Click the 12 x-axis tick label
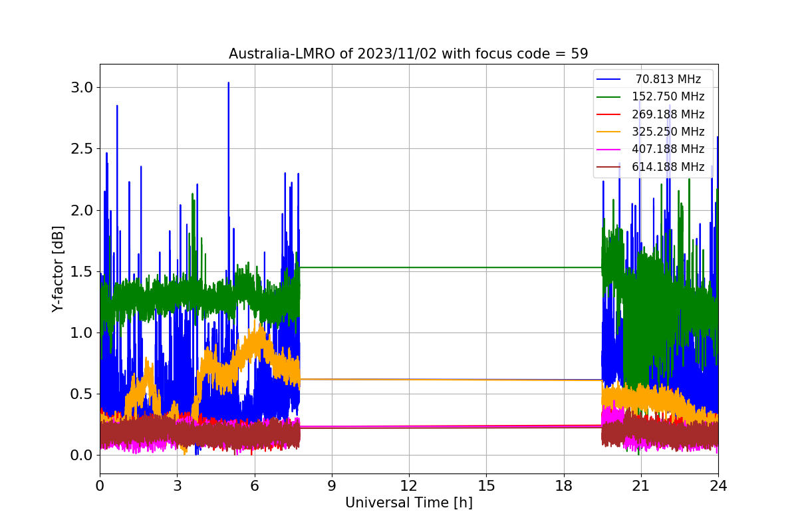Viewport: 798px width, 532px height. point(409,486)
